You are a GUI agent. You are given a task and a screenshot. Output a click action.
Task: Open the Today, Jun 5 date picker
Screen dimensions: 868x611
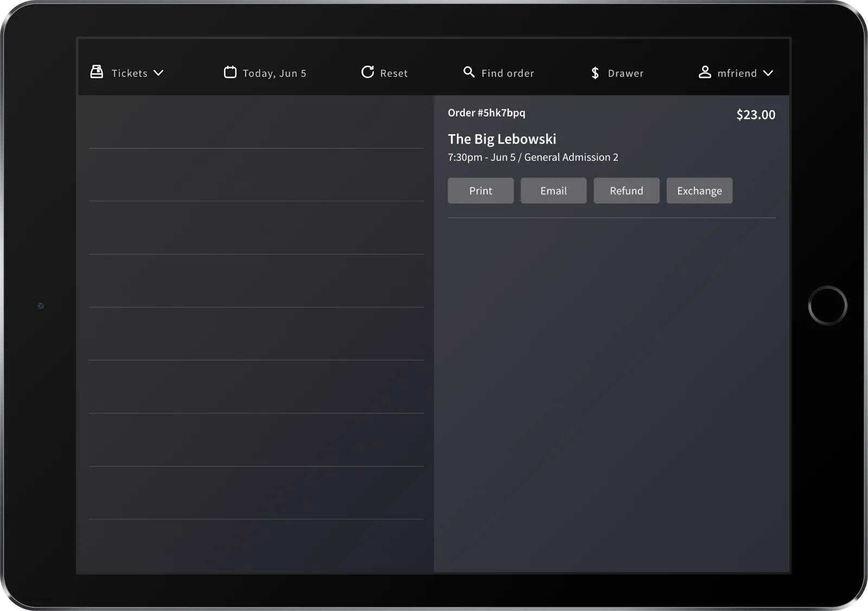(x=275, y=73)
